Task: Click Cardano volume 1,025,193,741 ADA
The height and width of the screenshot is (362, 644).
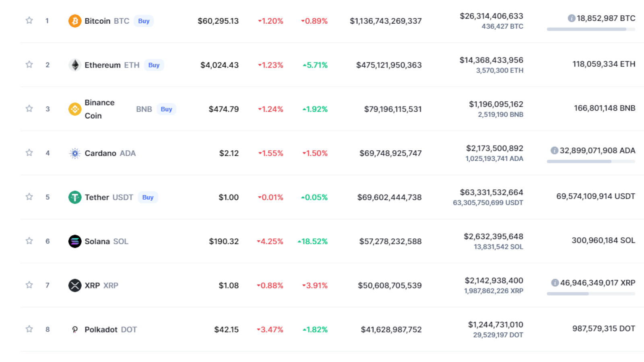Action: click(x=494, y=158)
